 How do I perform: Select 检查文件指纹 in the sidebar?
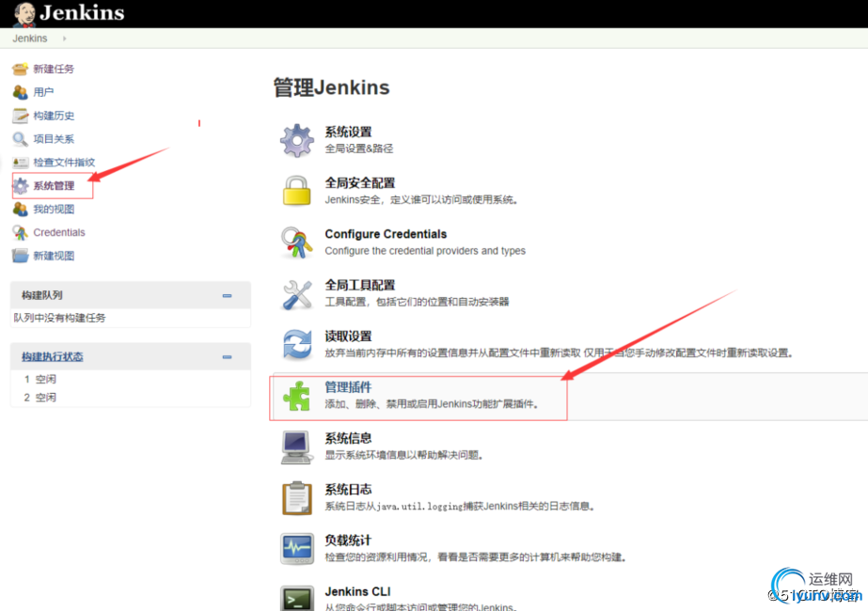pos(64,163)
